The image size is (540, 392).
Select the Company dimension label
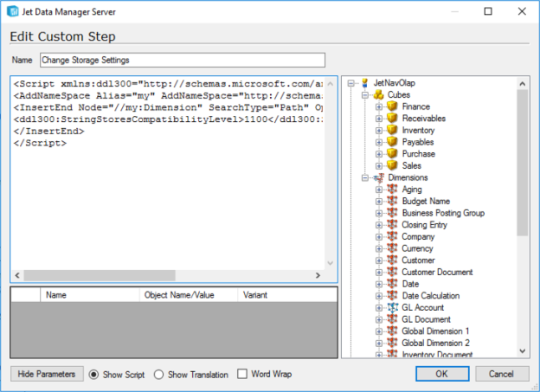coord(418,236)
